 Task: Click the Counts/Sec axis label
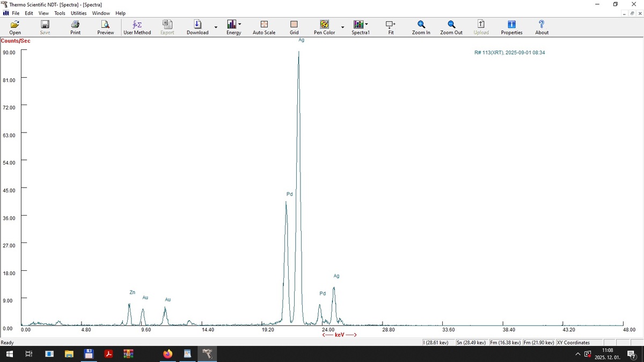[16, 41]
